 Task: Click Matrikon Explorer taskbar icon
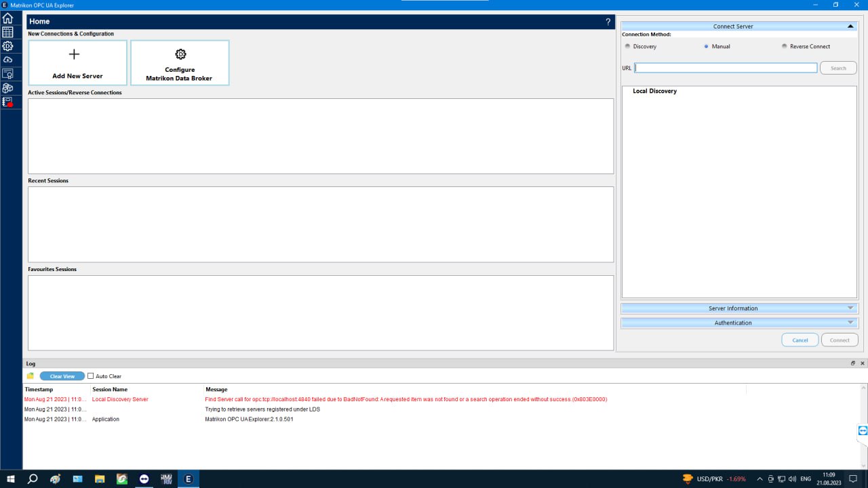tap(189, 479)
